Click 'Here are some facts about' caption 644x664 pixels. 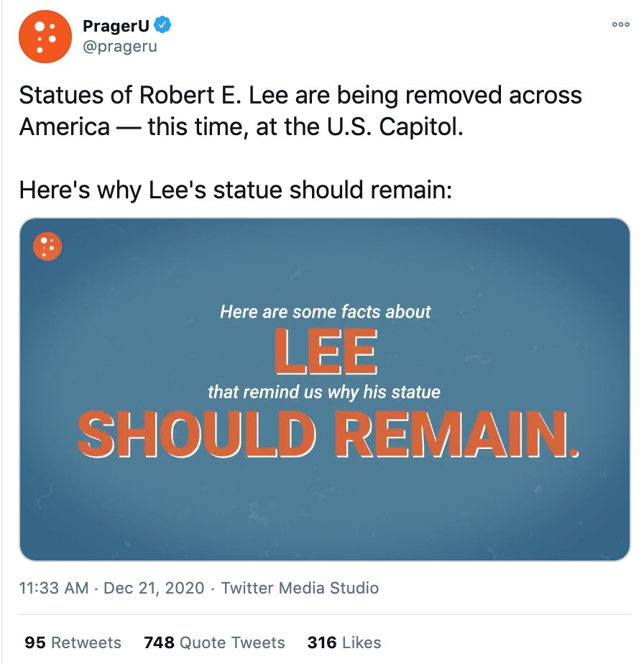pyautogui.click(x=325, y=312)
